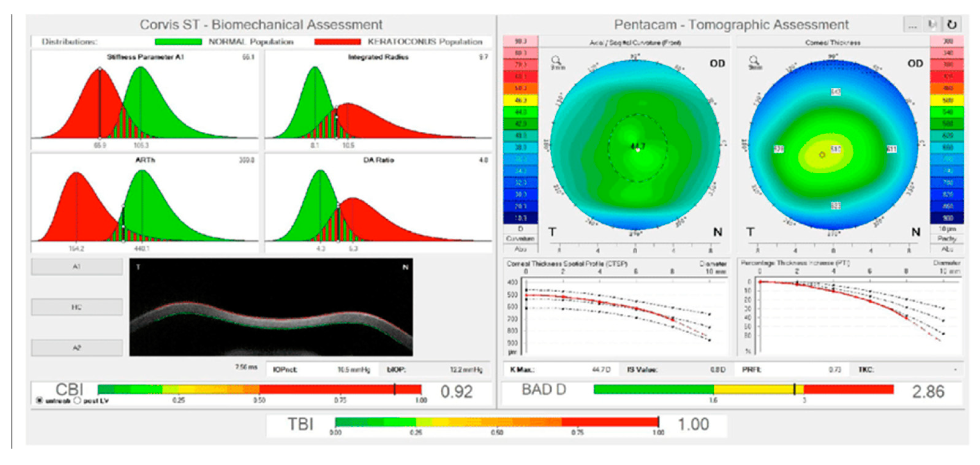Image resolution: width=980 pixels, height=465 pixels.
Task: Click the DA Ratio distribution chart
Action: pos(378,204)
